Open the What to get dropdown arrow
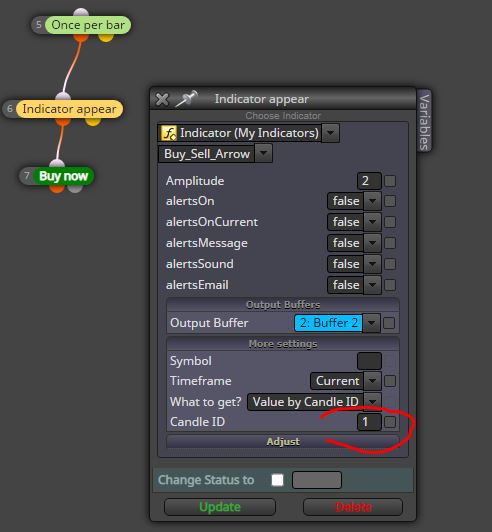 [372, 402]
